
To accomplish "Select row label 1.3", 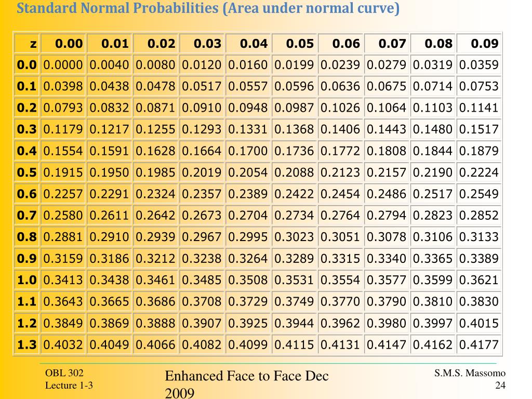I will 27,345.
